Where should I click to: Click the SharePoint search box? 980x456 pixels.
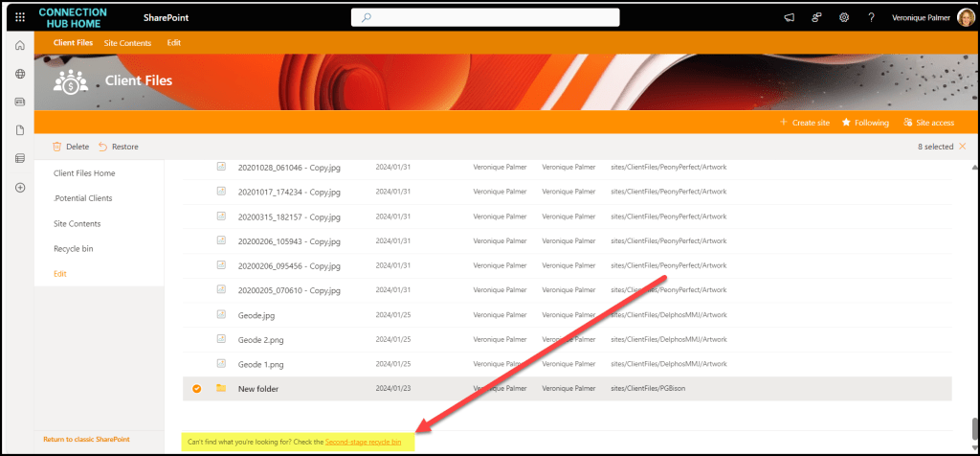(x=485, y=17)
